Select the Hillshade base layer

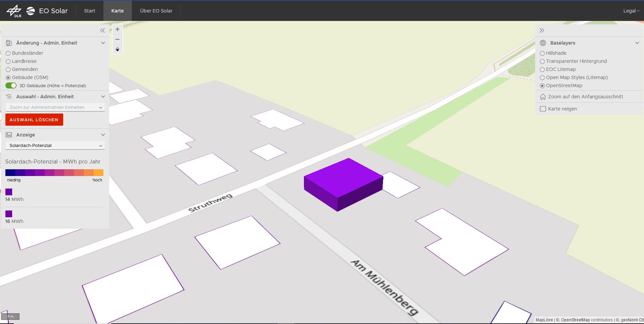pyautogui.click(x=542, y=53)
